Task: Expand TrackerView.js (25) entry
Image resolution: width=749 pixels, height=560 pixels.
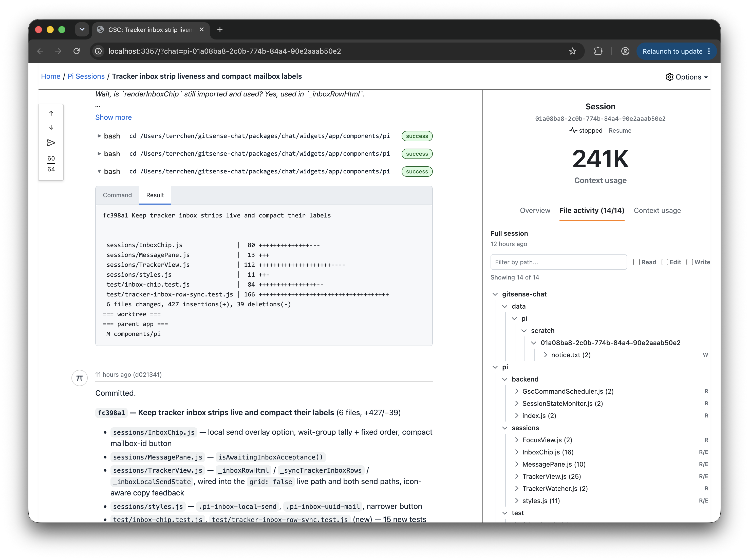Action: click(516, 476)
